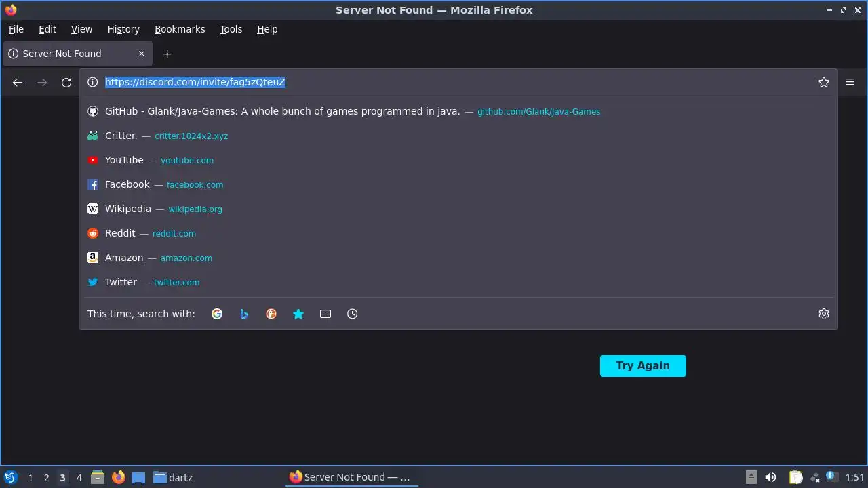Open the update notifier tray icon
Image resolution: width=868 pixels, height=488 pixels.
[x=831, y=476]
